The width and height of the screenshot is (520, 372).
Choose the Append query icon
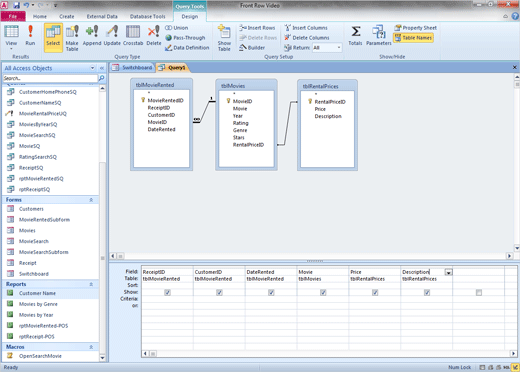point(92,36)
